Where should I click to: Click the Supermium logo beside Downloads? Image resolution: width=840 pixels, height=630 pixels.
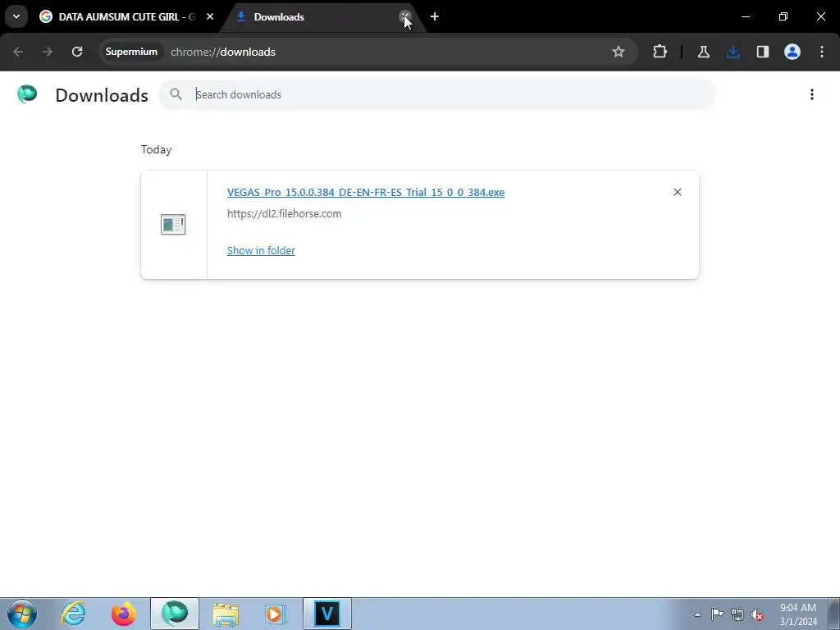tap(27, 94)
